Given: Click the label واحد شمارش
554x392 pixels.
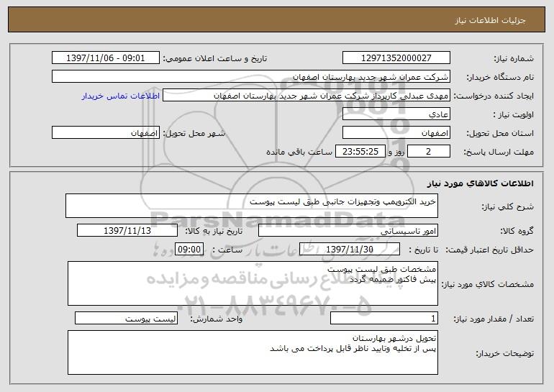Looking at the screenshot, I should 217,319.
